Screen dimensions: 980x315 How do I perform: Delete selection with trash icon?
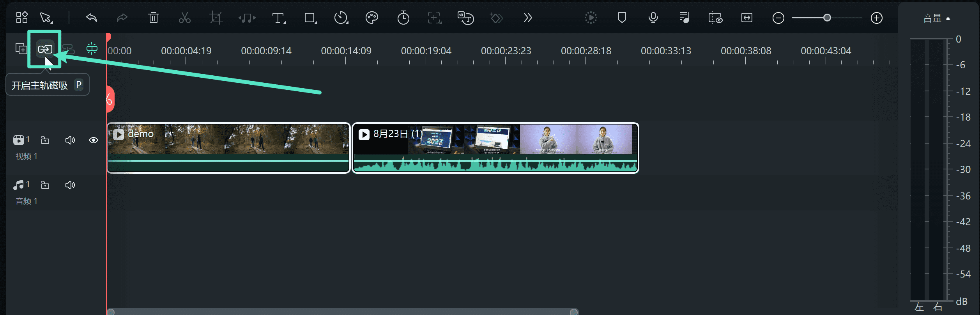(x=153, y=18)
